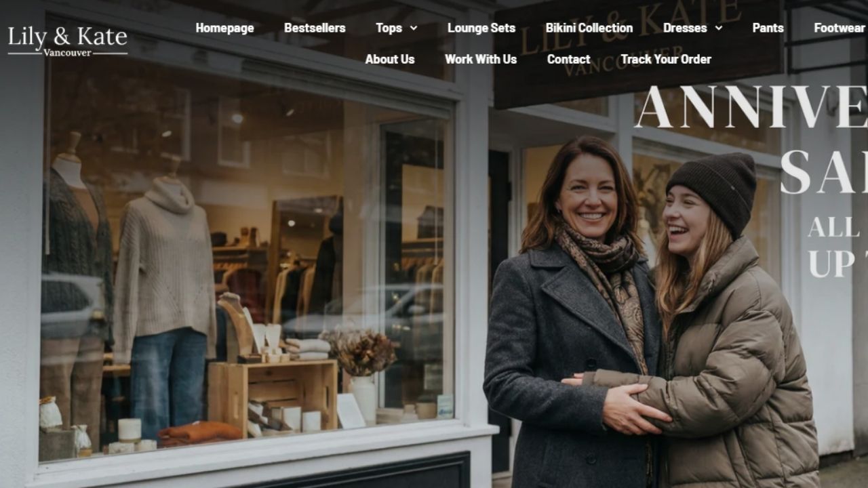The width and height of the screenshot is (868, 488).
Task: Select the Contact navigation link
Action: (568, 59)
